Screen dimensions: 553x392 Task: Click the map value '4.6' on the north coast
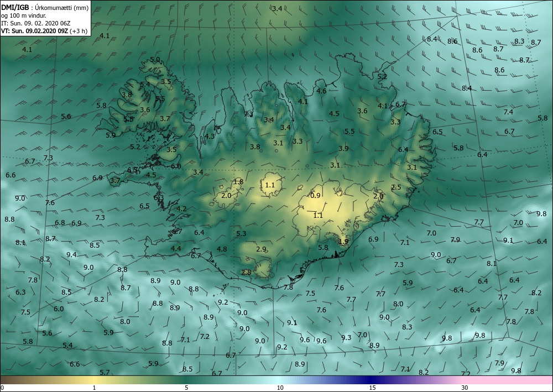321,91
